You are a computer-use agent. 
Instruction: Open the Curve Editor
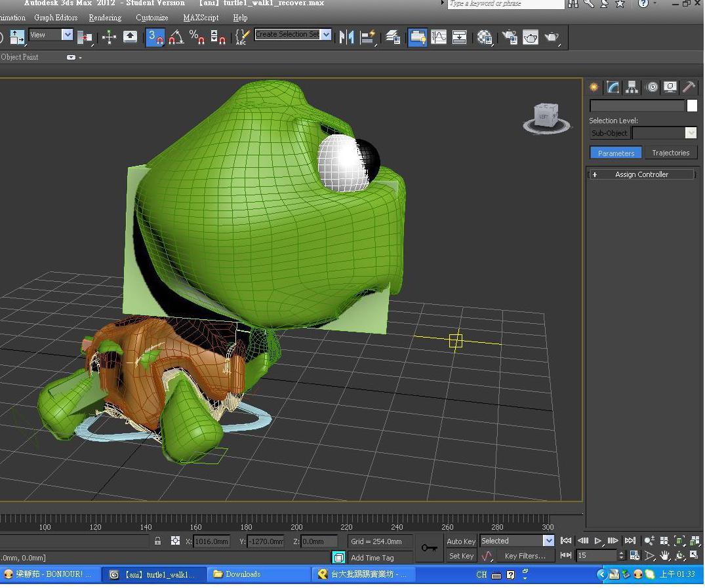pos(438,37)
